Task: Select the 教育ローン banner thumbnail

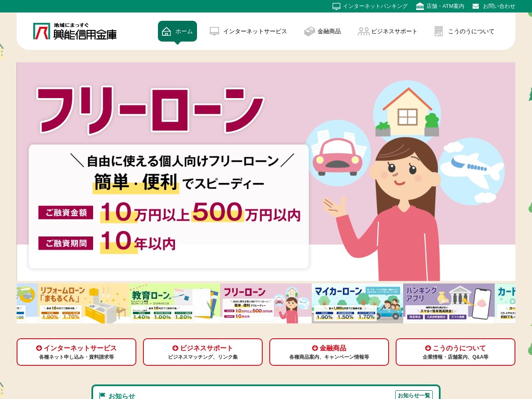Action: 175,303
